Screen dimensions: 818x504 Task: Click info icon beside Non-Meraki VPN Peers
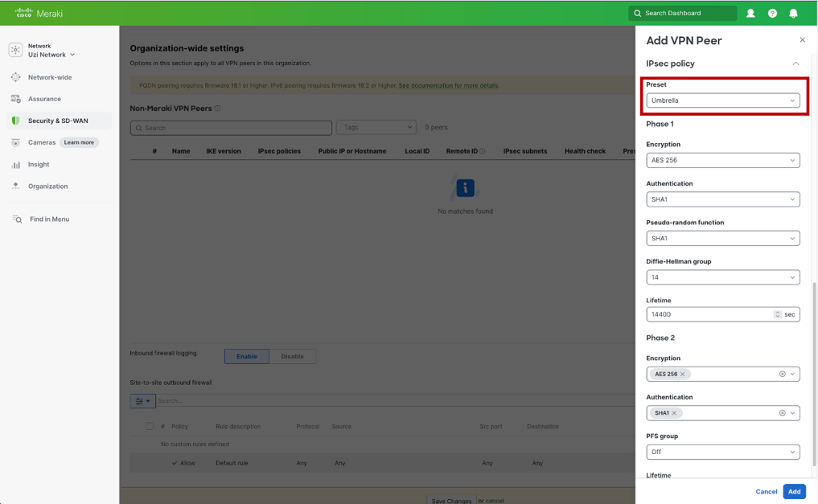pyautogui.click(x=217, y=109)
